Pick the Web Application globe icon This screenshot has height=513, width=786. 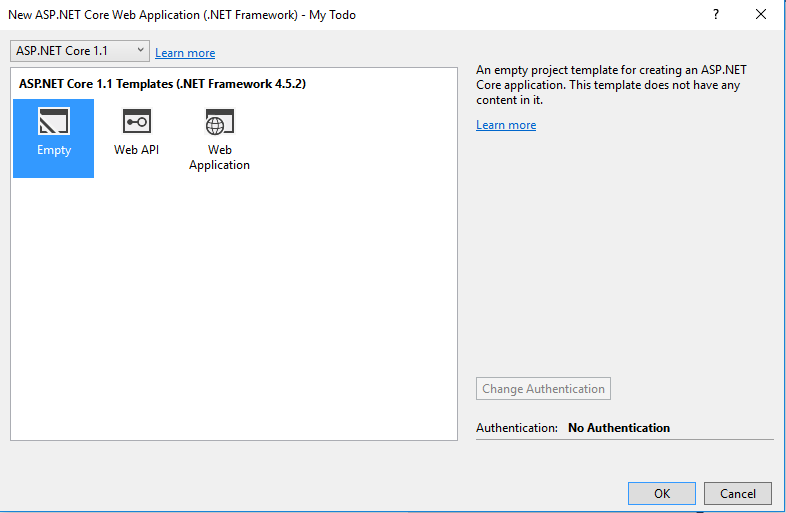(x=220, y=122)
